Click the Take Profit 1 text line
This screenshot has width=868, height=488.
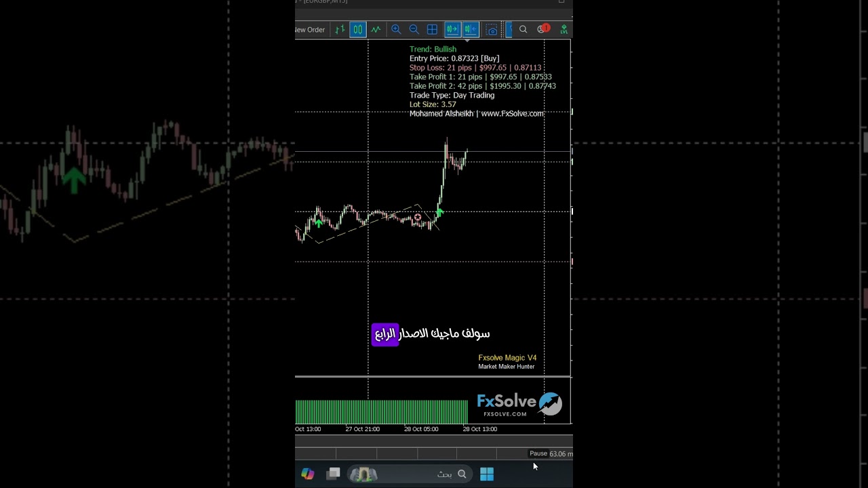click(481, 77)
